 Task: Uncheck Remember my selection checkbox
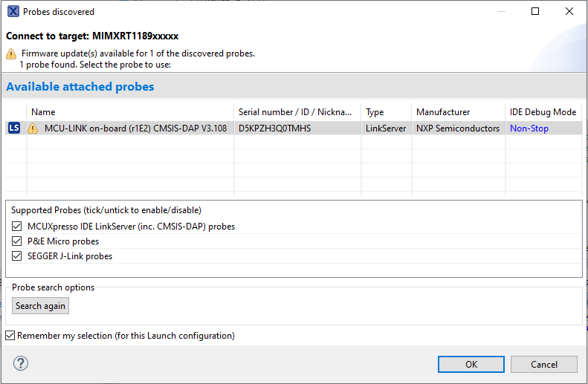tap(10, 336)
